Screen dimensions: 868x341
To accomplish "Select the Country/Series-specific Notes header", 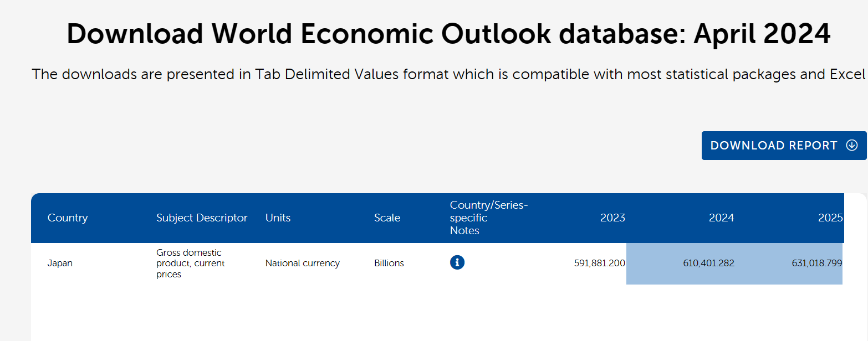I will [x=488, y=218].
